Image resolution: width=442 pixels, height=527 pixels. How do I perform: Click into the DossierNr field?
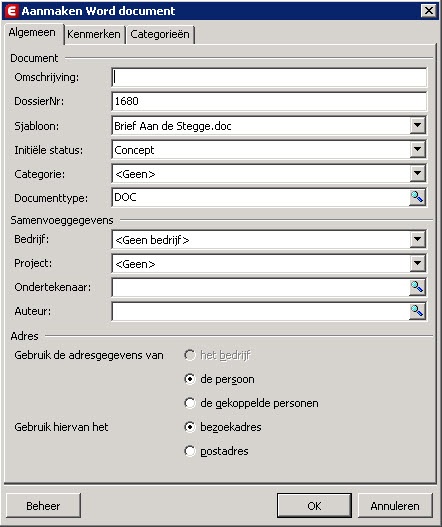pyautogui.click(x=269, y=101)
